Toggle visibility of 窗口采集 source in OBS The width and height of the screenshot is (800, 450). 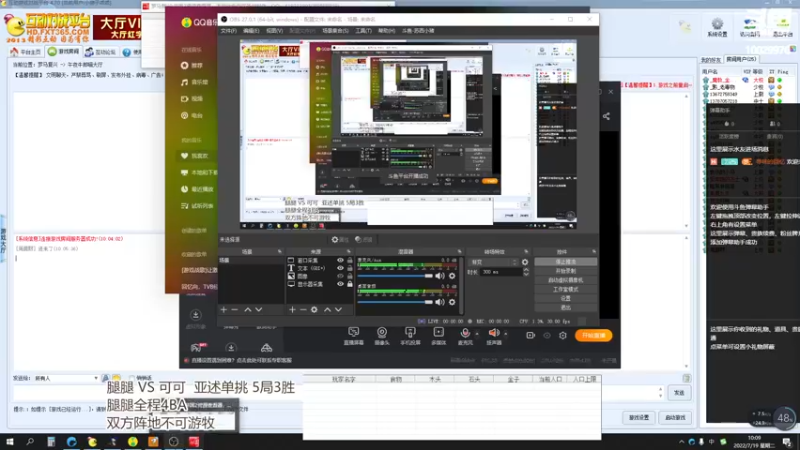tap(340, 260)
